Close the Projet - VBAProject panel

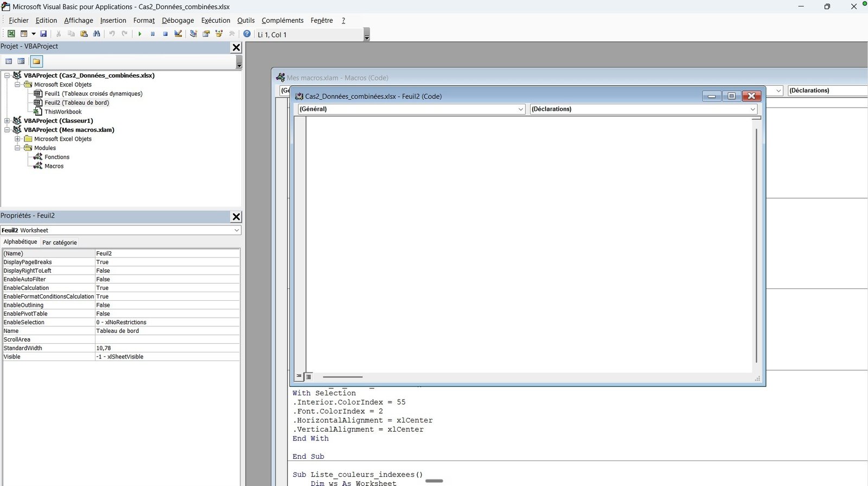[x=236, y=47]
